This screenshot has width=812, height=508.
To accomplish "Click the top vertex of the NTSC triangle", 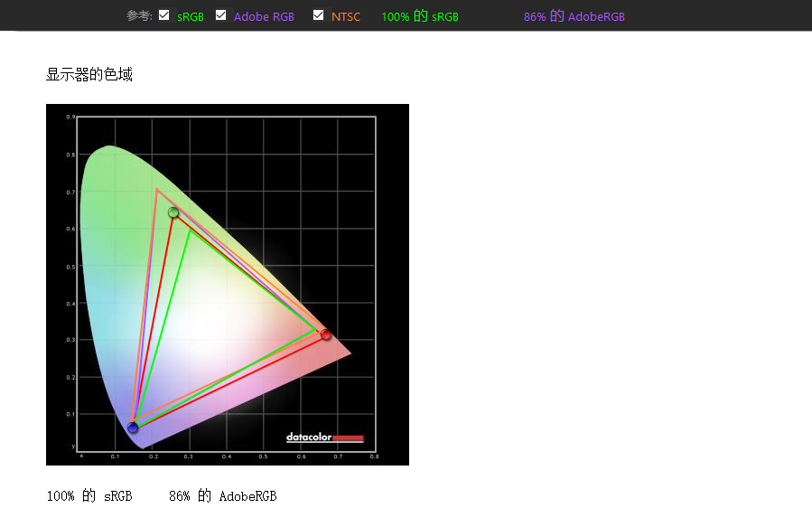I will [157, 190].
